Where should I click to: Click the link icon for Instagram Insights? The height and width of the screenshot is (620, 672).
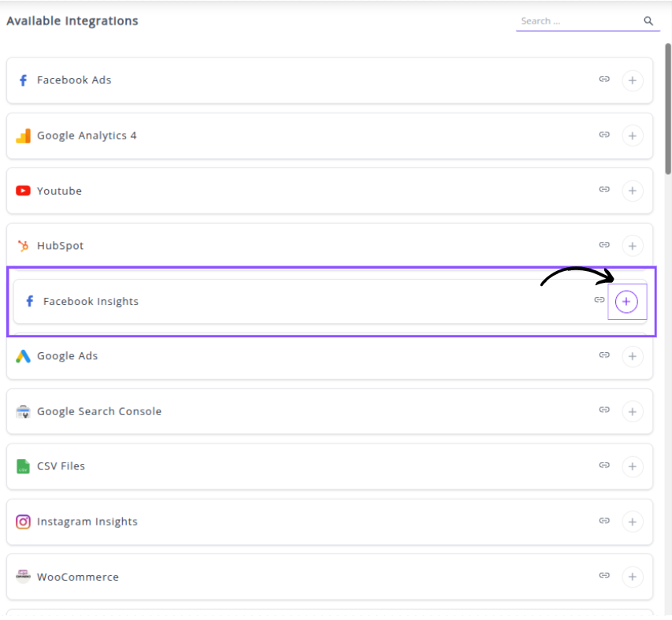click(604, 521)
